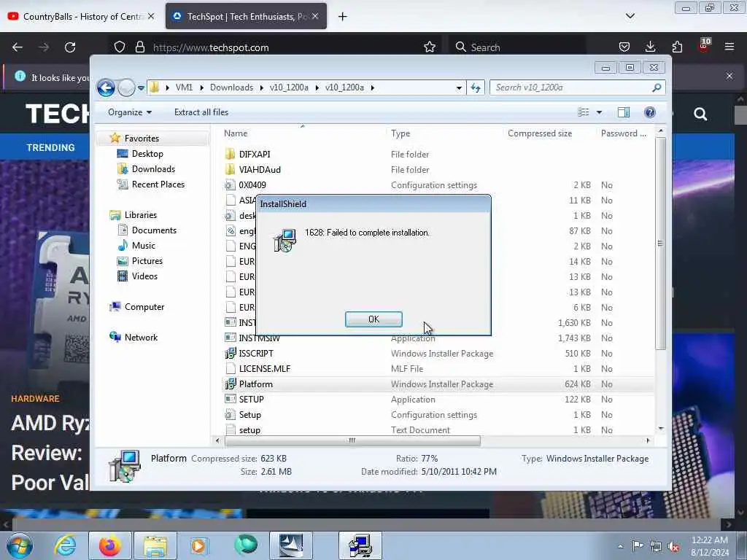
Task: Launch Internet Explorer from taskbar
Action: (65, 545)
